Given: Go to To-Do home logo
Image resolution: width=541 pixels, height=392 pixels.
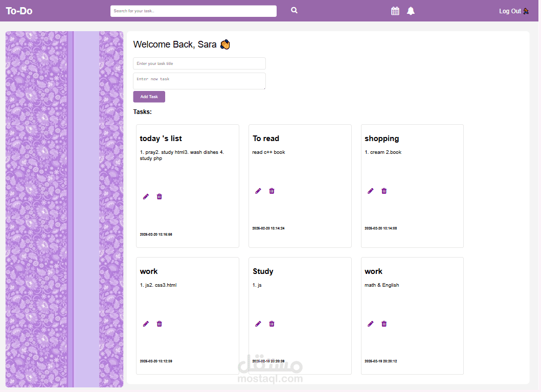Looking at the screenshot, I should (19, 11).
